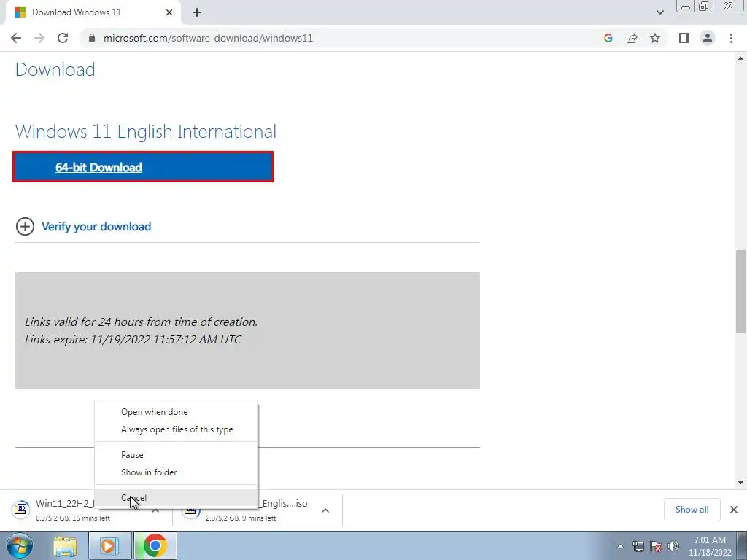Go back using the browser back arrow

point(16,38)
